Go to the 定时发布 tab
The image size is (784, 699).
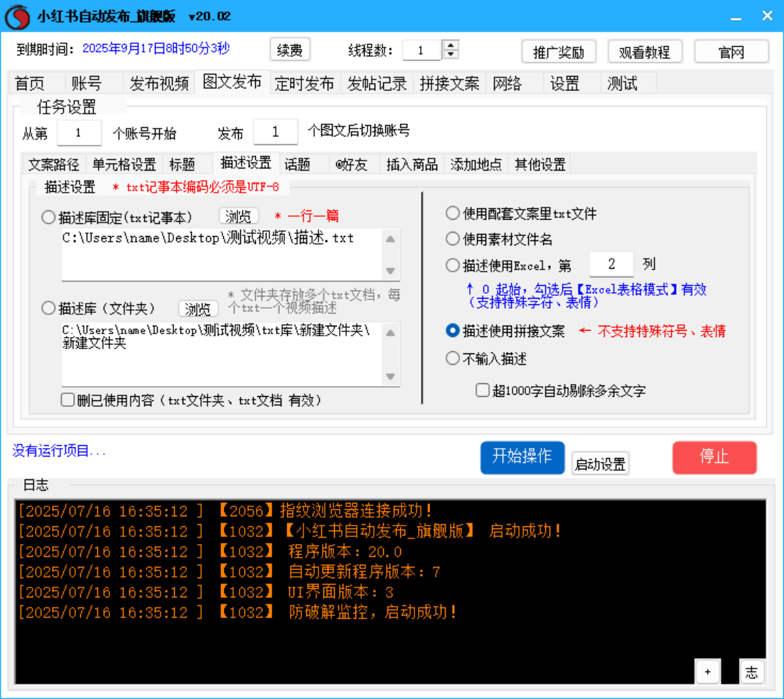coord(304,83)
